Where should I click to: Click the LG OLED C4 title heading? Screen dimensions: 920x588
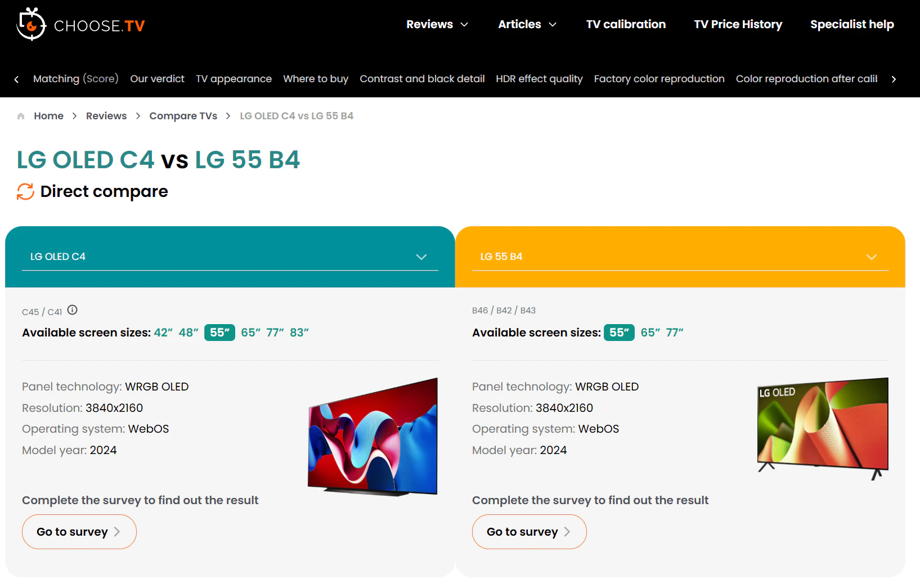tap(86, 160)
